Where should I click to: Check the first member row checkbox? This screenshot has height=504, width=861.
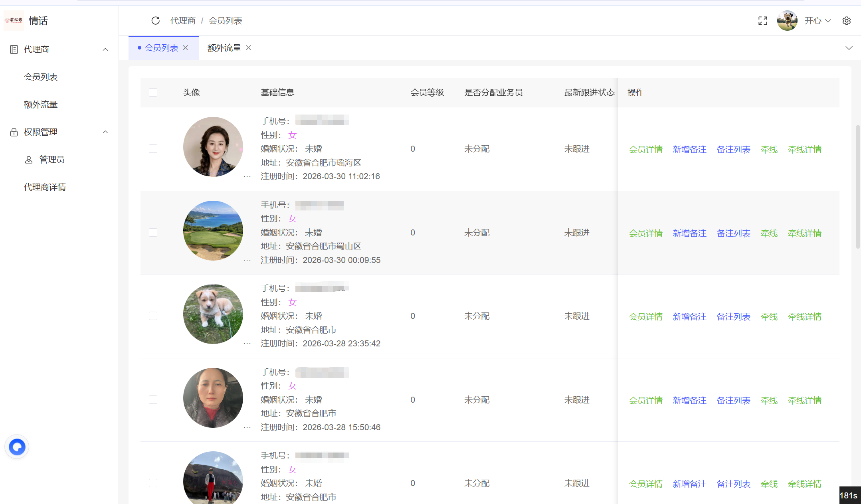tap(153, 149)
